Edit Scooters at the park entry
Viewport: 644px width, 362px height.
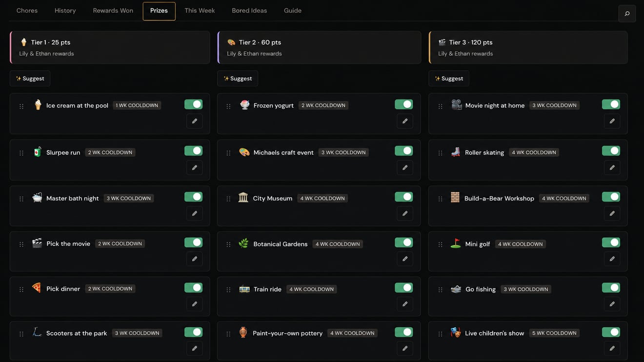pos(194,348)
